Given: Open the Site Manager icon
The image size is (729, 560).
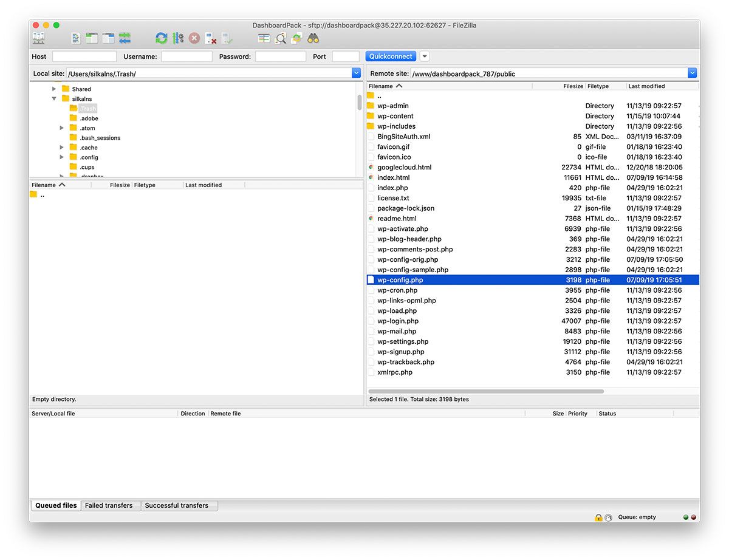Looking at the screenshot, I should [38, 38].
